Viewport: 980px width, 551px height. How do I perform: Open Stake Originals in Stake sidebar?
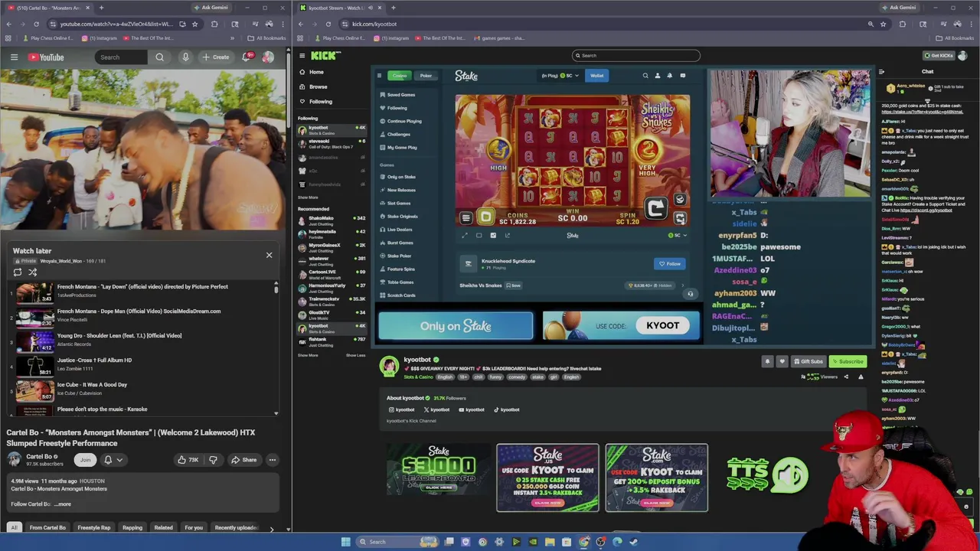tap(401, 217)
